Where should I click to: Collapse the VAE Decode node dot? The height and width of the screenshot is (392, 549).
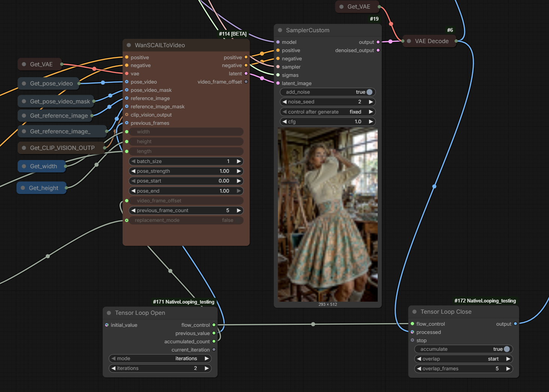pos(409,41)
